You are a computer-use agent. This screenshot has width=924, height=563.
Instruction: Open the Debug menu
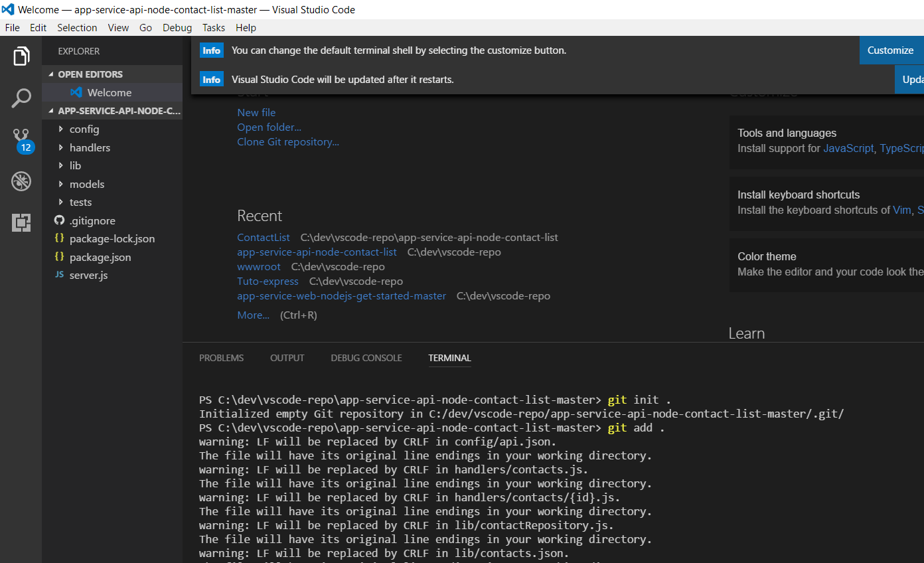177,27
